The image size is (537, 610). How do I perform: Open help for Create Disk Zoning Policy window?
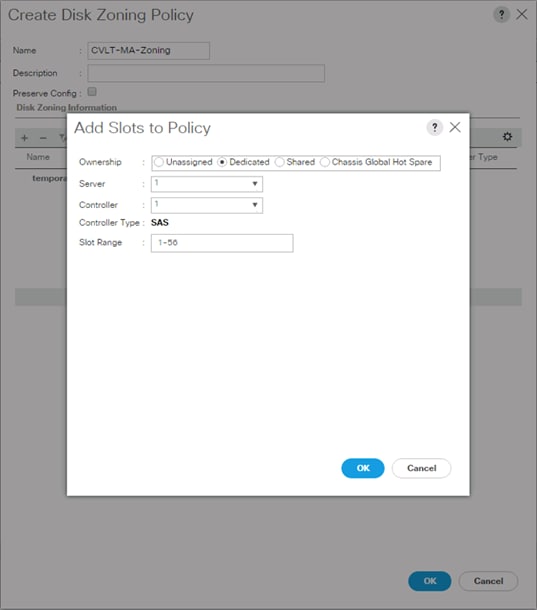[x=502, y=15]
